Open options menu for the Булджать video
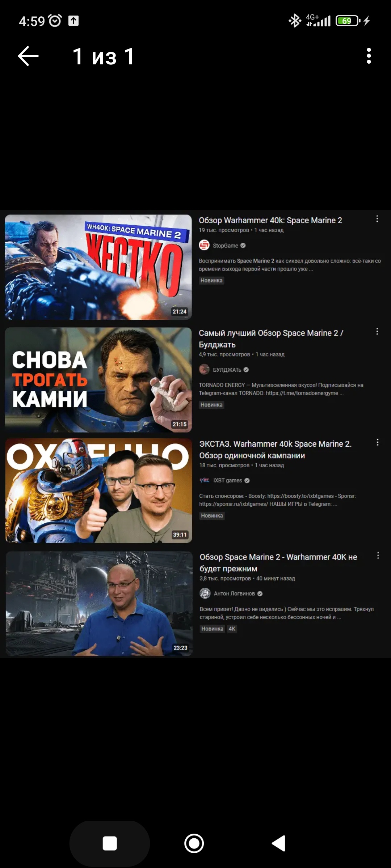Viewport: 391px width, 868px height. pos(377,332)
